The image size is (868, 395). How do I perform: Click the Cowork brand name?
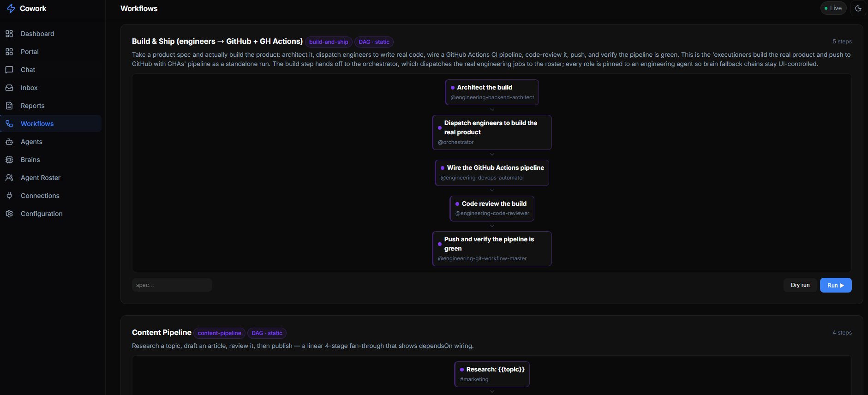click(x=33, y=8)
